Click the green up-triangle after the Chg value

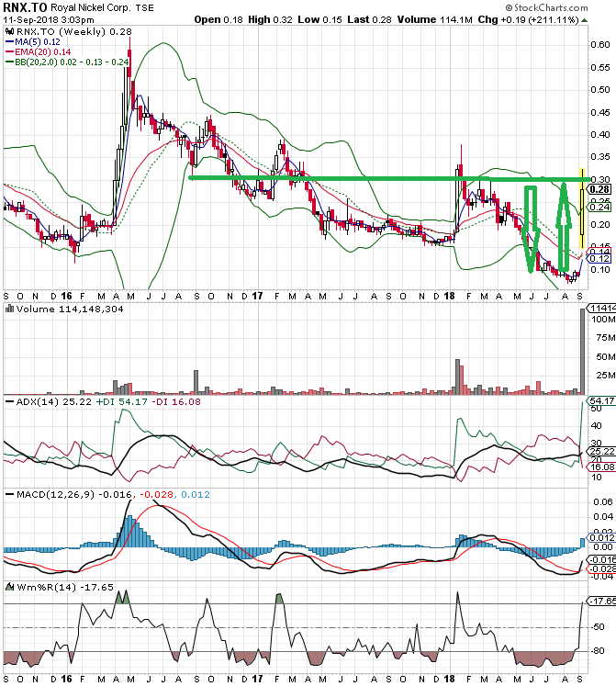click(584, 20)
